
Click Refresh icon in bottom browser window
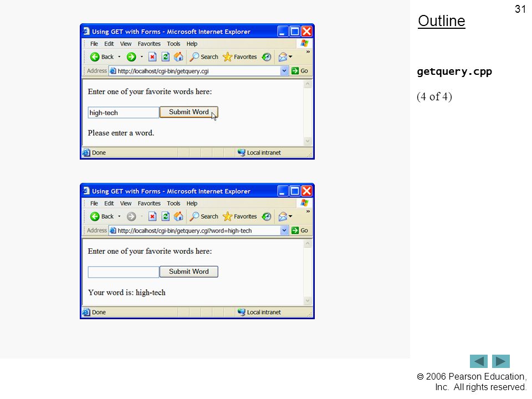pyautogui.click(x=165, y=217)
